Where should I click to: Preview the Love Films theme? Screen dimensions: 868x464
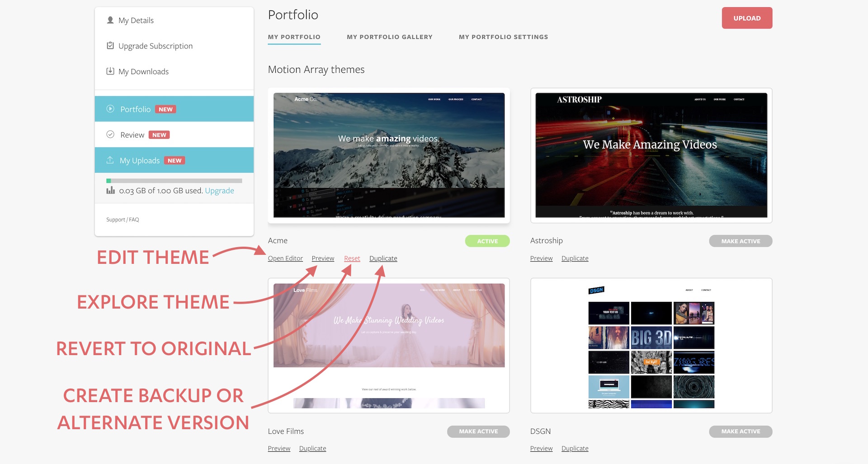[279, 449]
